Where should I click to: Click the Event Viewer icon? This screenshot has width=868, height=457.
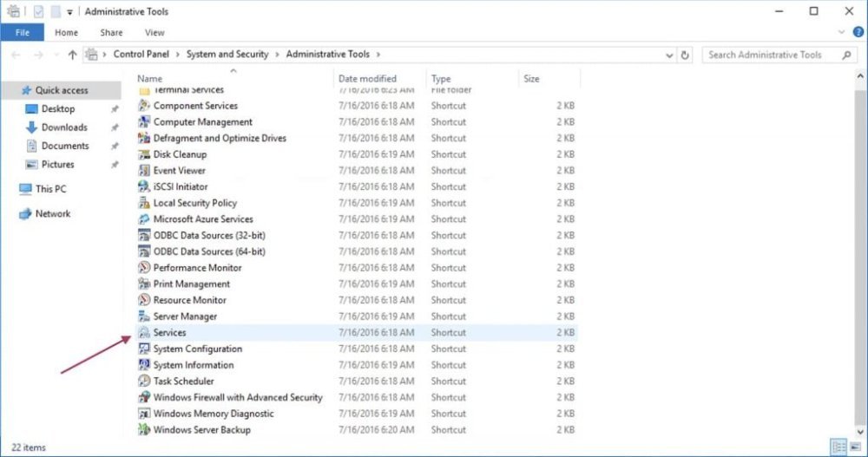[144, 171]
